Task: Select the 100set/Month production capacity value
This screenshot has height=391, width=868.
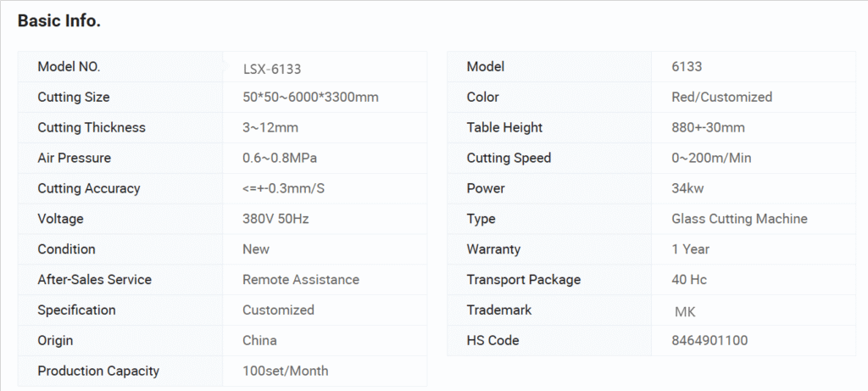Action: click(286, 371)
